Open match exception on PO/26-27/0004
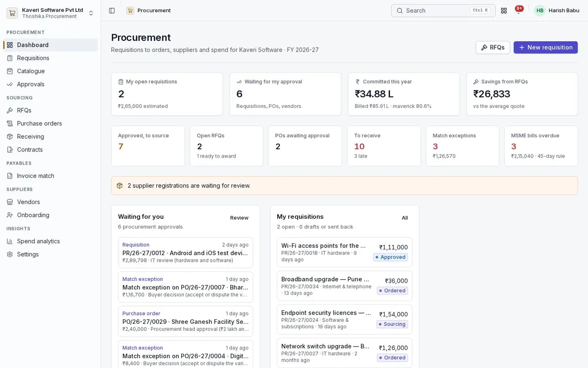 pyautogui.click(x=186, y=354)
